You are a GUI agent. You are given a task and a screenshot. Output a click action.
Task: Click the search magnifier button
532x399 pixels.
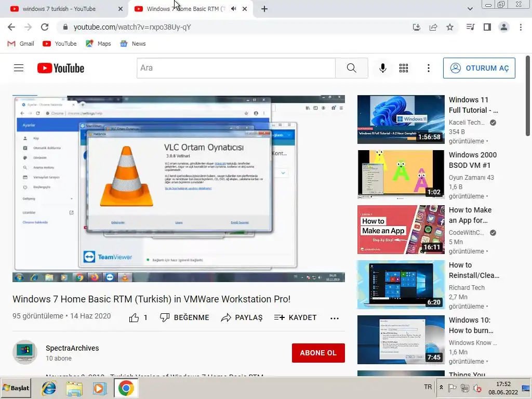[352, 68]
